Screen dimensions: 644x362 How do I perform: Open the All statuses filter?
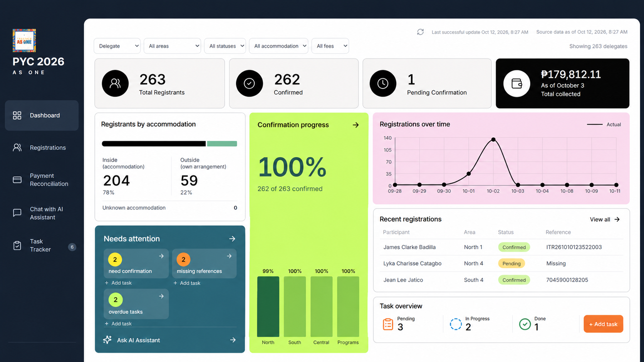pyautogui.click(x=225, y=46)
